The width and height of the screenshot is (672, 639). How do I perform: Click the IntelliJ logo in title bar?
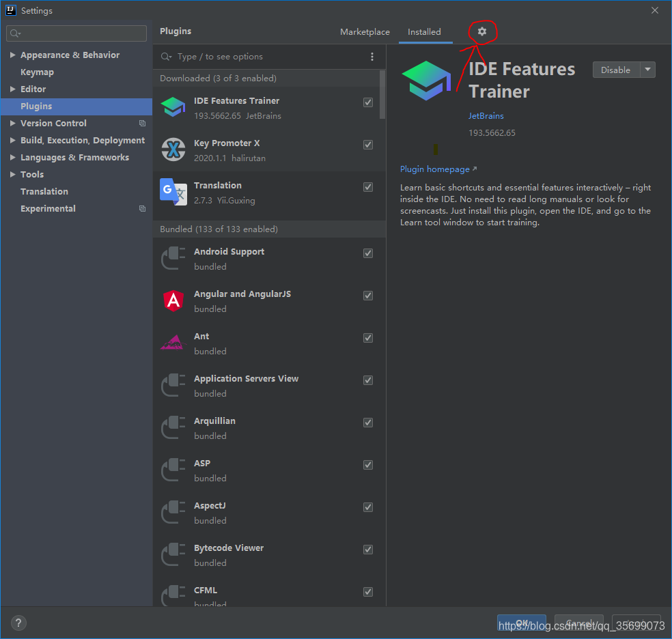[11, 10]
